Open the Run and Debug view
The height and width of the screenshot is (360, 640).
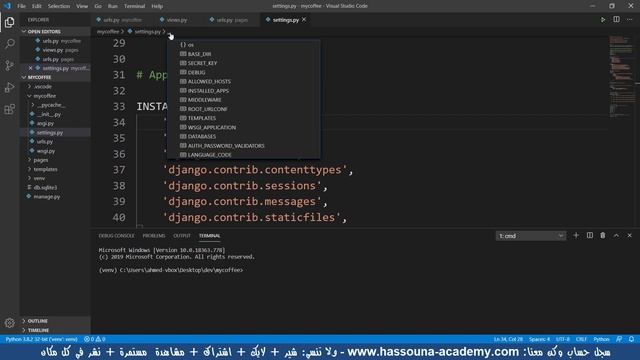tap(9, 87)
